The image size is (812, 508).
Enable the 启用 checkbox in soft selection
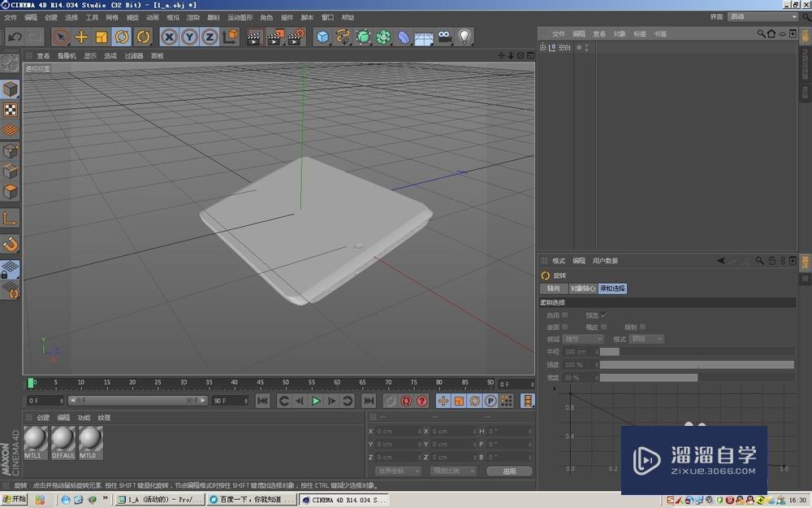pos(564,314)
